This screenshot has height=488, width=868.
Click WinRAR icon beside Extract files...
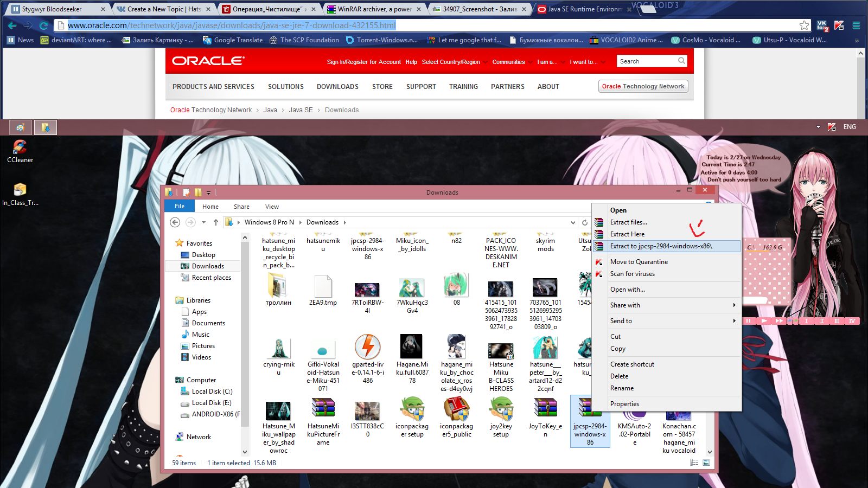(599, 222)
